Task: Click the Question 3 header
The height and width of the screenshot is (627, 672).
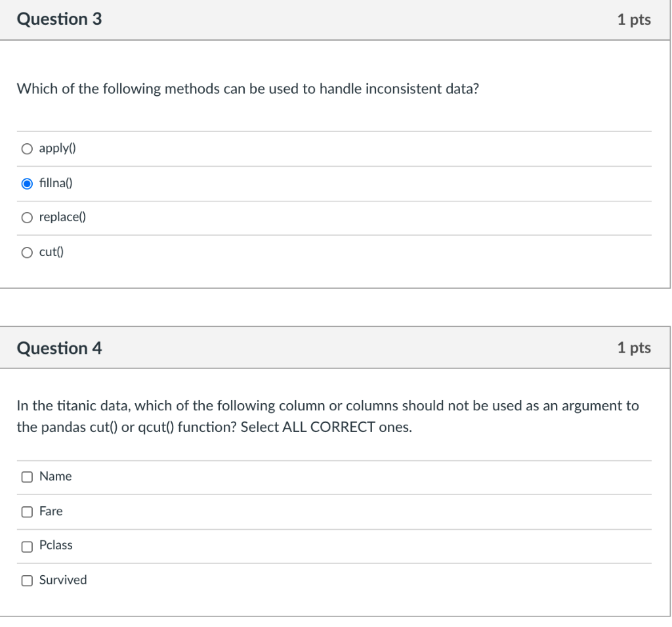Action: click(60, 19)
